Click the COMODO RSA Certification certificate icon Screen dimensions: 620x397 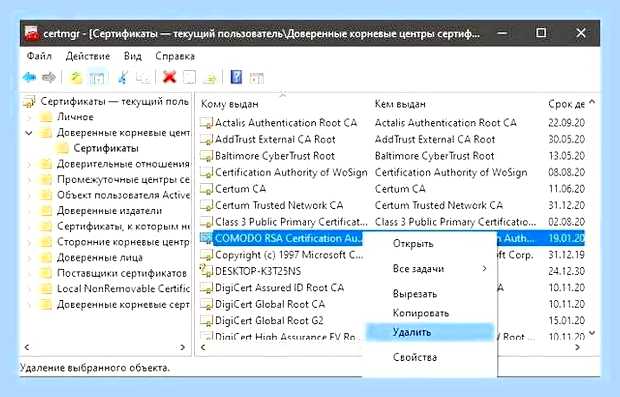(206, 238)
